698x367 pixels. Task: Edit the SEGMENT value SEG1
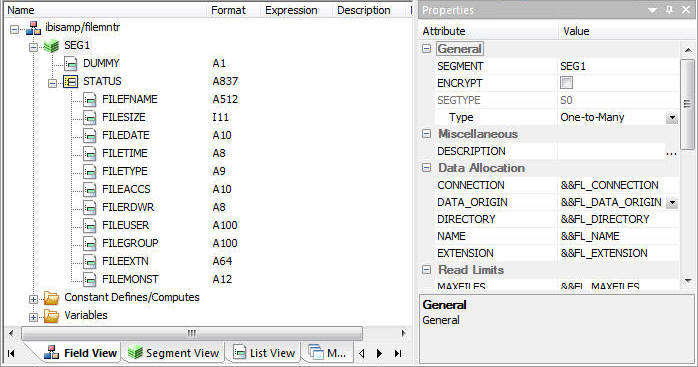click(618, 66)
